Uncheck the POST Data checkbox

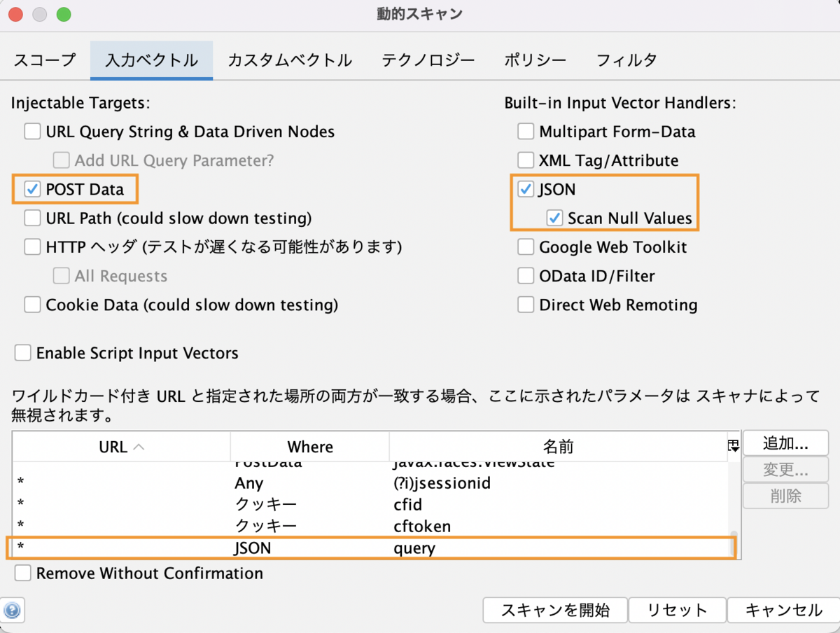click(33, 189)
